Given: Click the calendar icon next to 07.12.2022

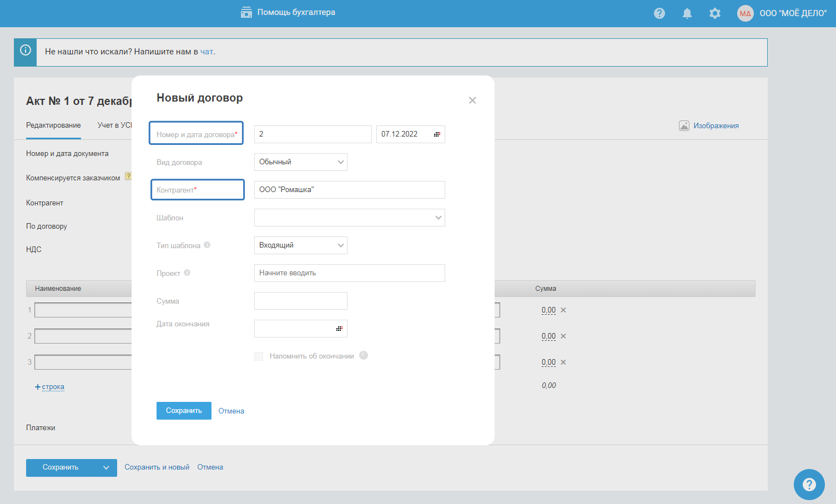Looking at the screenshot, I should tap(437, 134).
